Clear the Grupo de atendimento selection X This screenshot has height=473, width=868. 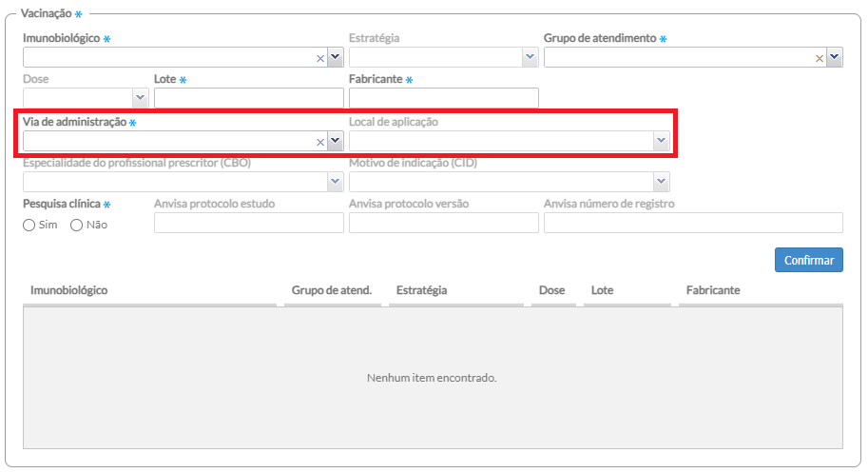click(820, 58)
